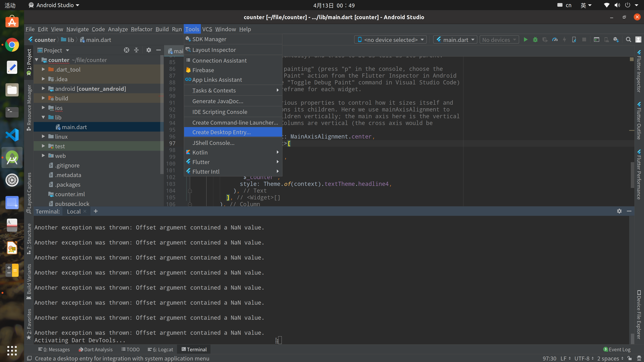The width and height of the screenshot is (644, 362).
Task: Open the VCS menu
Action: coord(207,29)
